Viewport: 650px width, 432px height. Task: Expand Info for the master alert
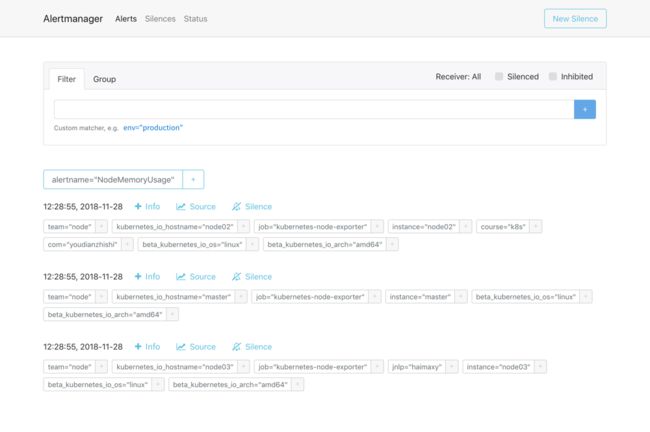pos(147,277)
